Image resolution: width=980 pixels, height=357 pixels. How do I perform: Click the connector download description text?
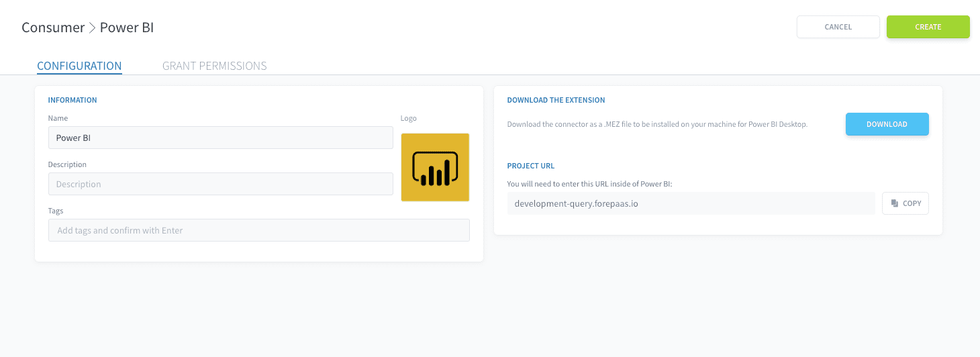[x=657, y=124]
